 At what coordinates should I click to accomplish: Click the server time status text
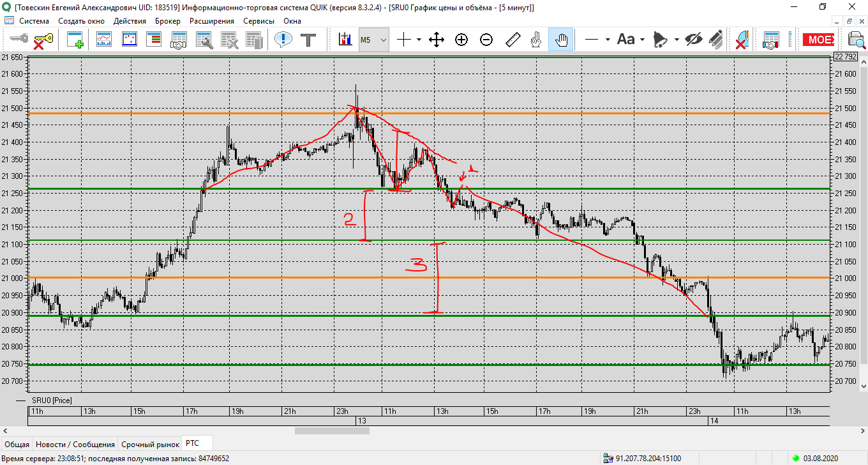[x=116, y=458]
